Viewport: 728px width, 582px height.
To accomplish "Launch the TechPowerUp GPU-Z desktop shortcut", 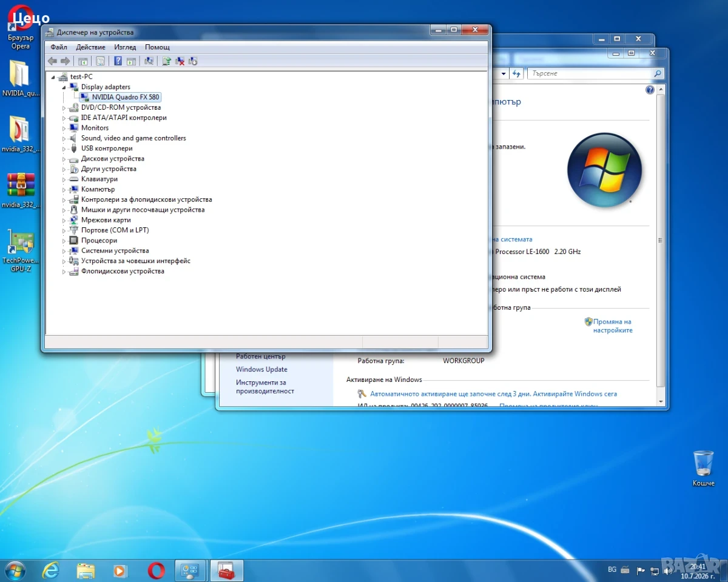I will click(x=21, y=250).
